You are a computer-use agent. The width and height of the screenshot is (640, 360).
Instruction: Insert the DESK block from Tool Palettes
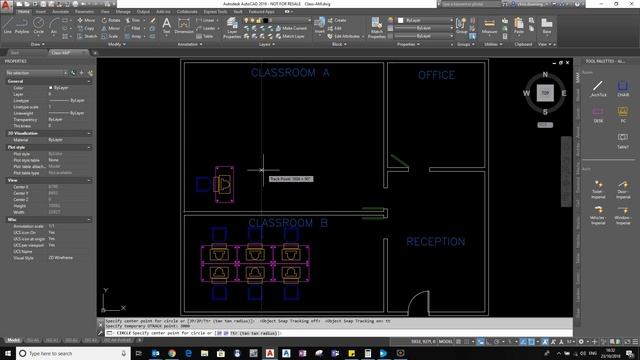[x=598, y=115]
